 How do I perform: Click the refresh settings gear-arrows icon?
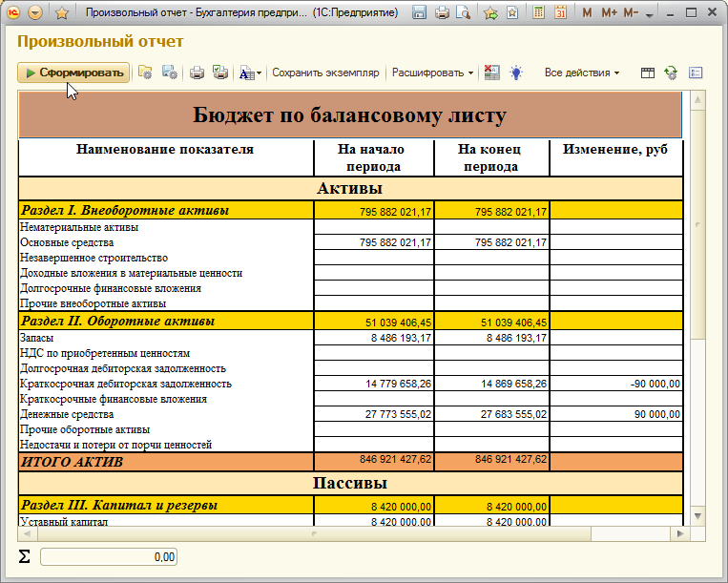pos(671,73)
